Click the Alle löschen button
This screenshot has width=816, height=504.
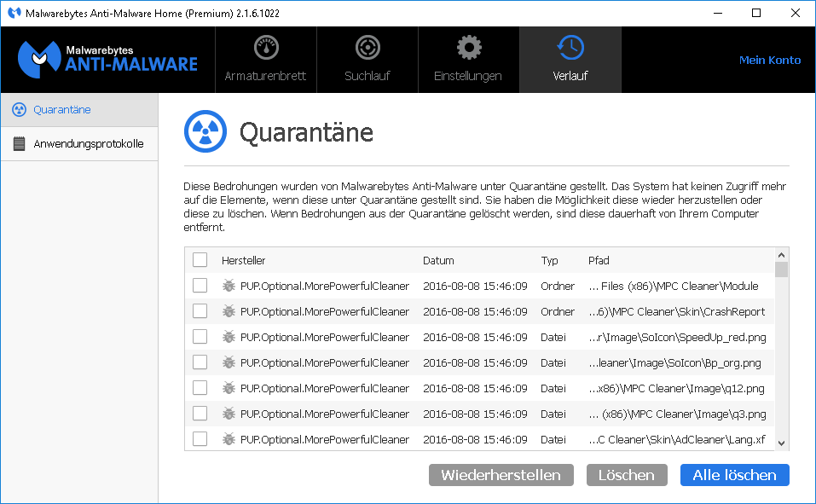coord(735,475)
